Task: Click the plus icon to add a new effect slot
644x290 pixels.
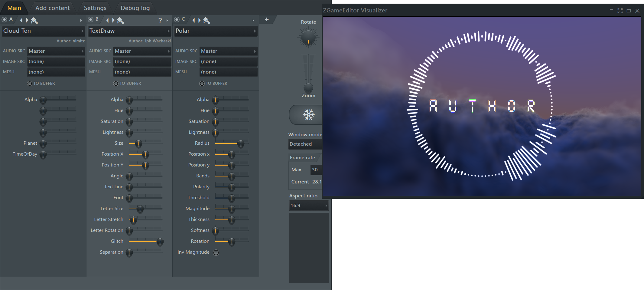Action: [x=267, y=19]
